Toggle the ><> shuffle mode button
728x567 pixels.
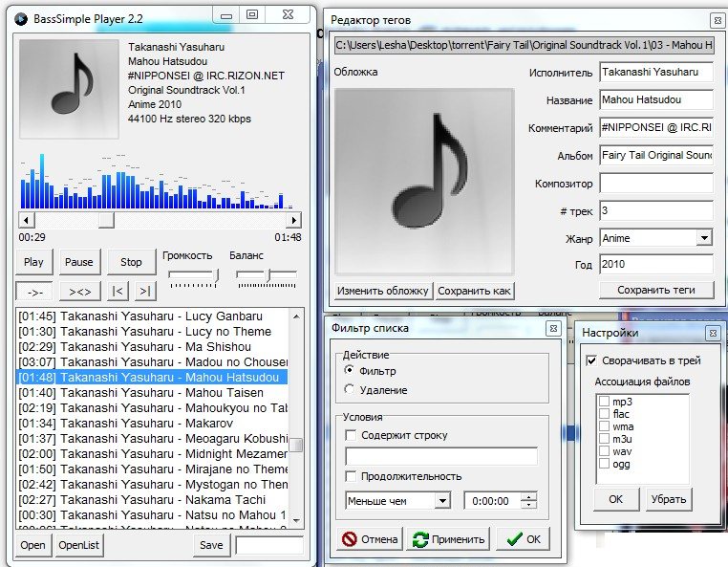pyautogui.click(x=79, y=291)
